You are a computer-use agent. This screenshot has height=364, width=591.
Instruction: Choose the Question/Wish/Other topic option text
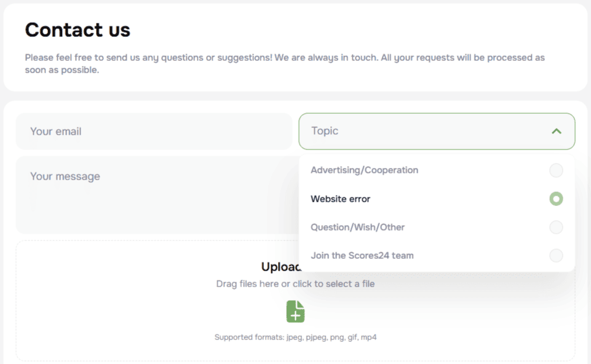coord(357,228)
